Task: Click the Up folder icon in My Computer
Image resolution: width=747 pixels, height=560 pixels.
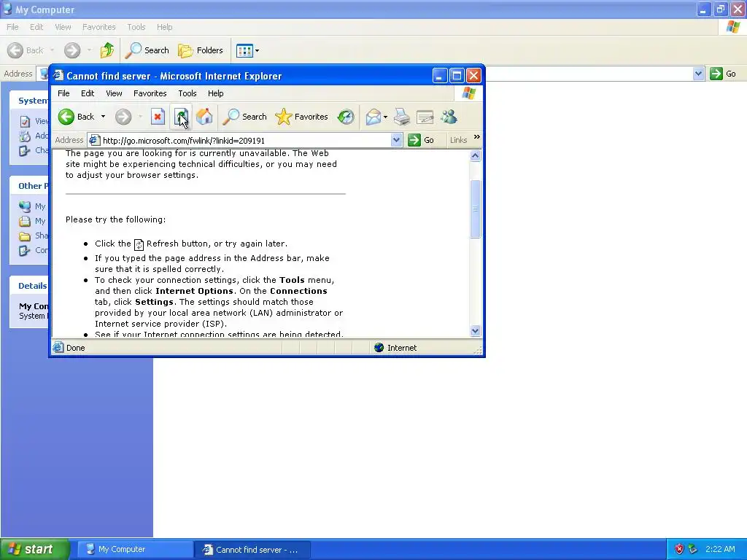Action: pos(107,50)
